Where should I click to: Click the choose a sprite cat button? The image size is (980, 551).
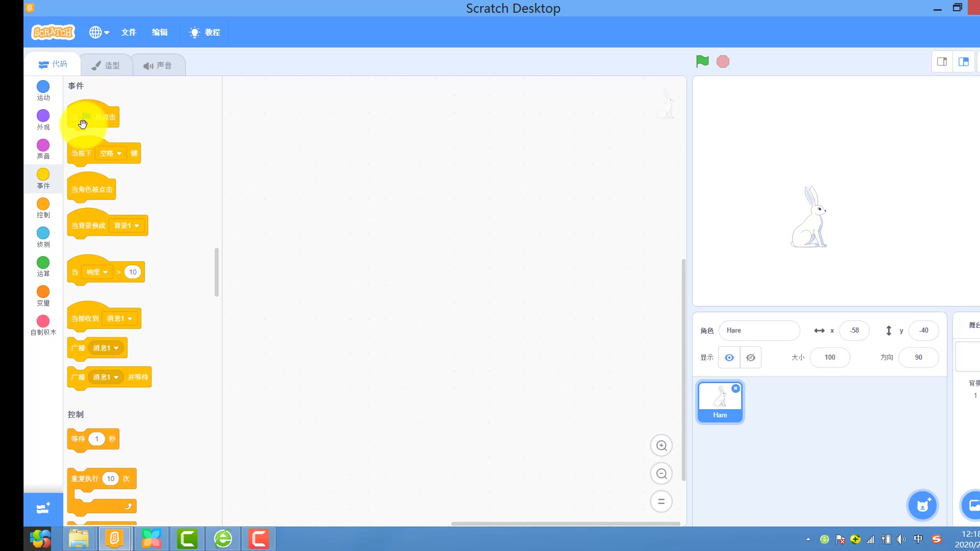click(x=922, y=506)
